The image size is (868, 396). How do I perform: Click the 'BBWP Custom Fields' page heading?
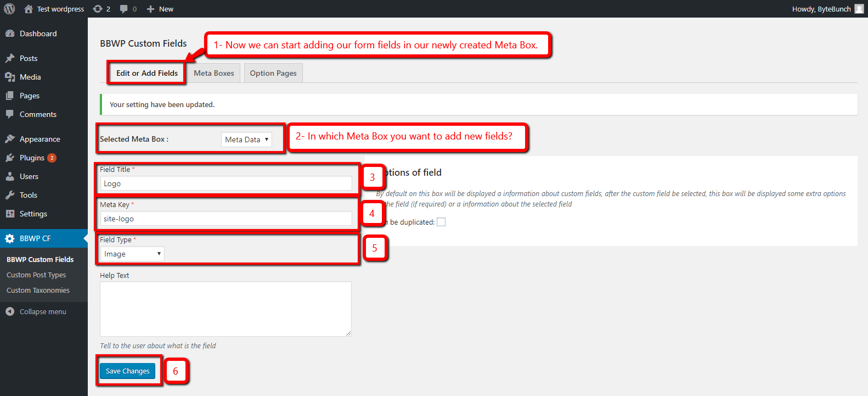coord(143,43)
